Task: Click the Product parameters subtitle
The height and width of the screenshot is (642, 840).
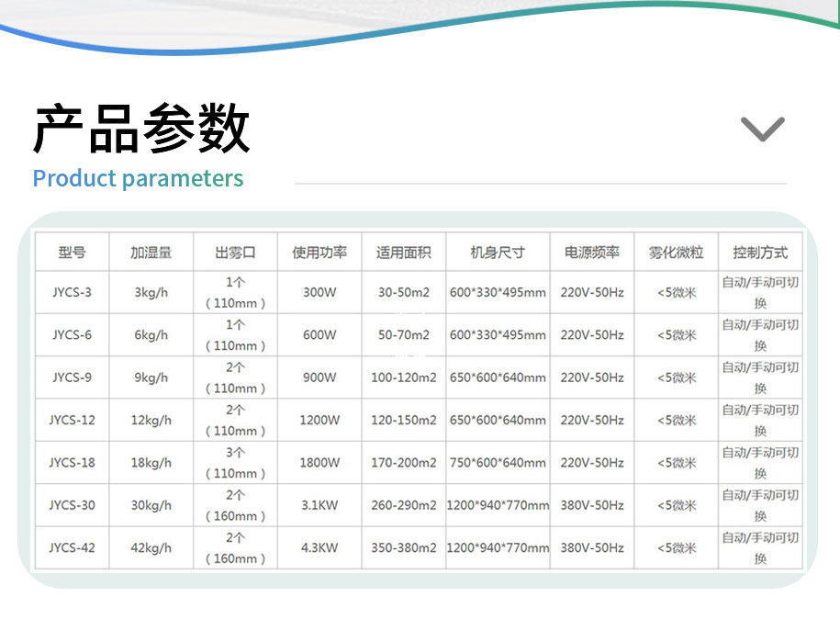Action: coord(136,178)
